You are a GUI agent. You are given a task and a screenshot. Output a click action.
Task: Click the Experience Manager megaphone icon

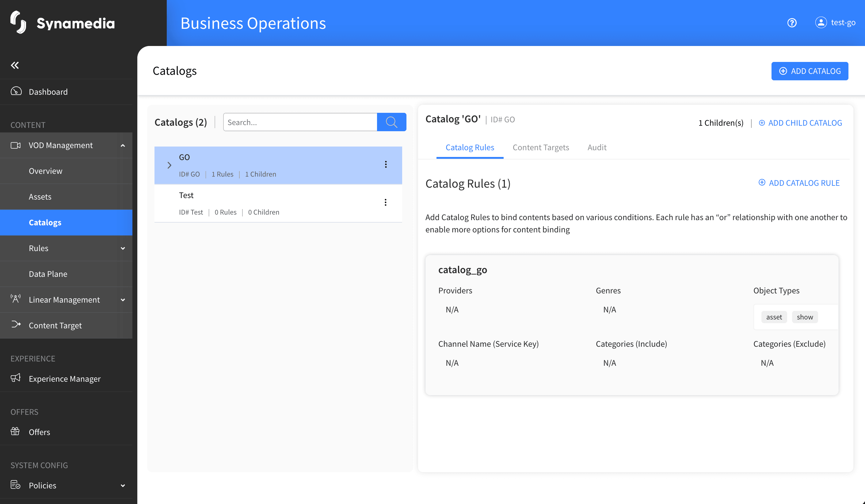pyautogui.click(x=15, y=378)
